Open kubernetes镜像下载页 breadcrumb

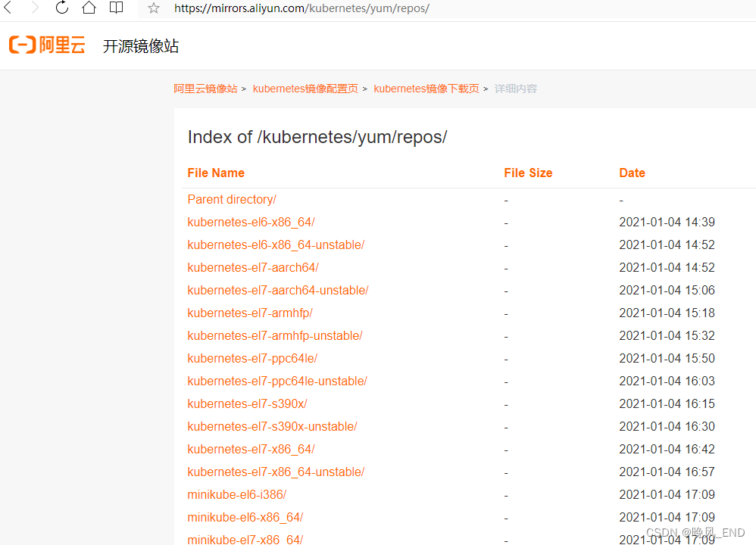click(x=426, y=89)
